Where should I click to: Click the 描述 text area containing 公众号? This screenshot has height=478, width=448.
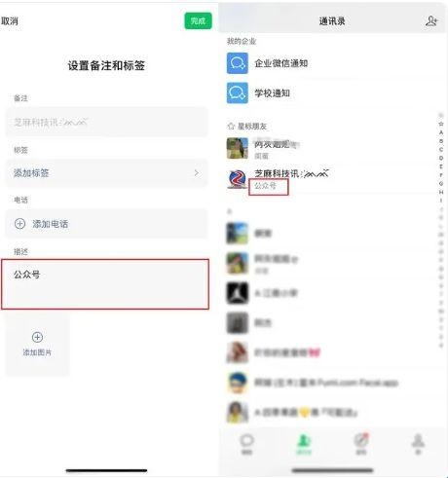click(x=105, y=284)
